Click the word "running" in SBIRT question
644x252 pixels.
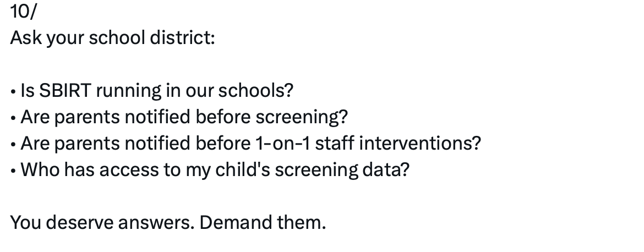[x=129, y=90]
